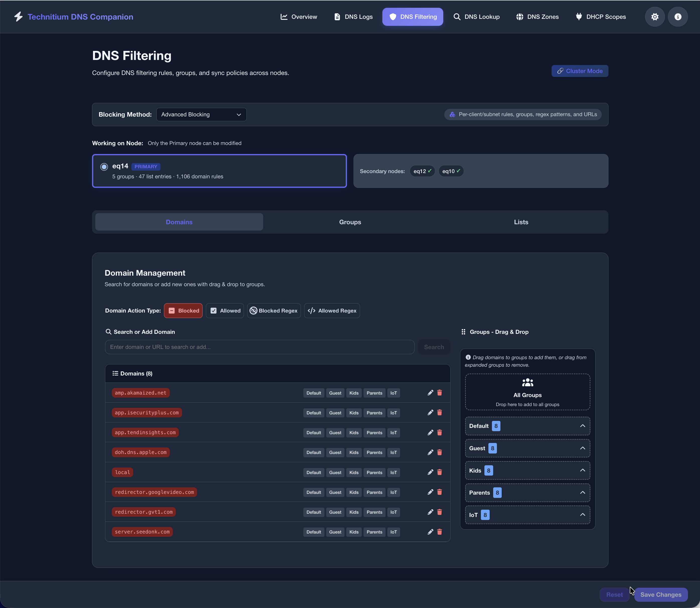
Task: Click the Technitium lightning bolt logo
Action: coord(19,16)
